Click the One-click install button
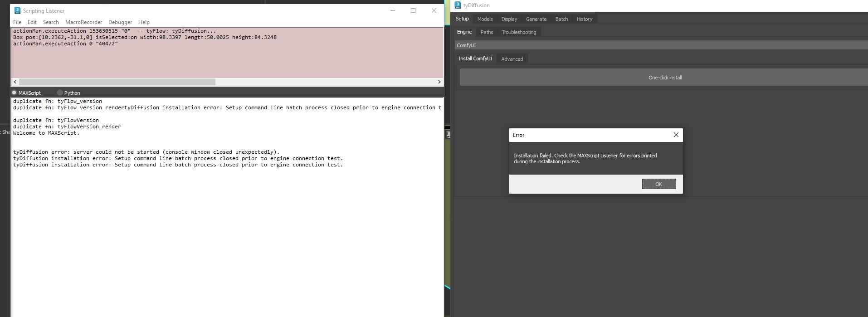Viewport: 868px width, 317px height. click(664, 78)
